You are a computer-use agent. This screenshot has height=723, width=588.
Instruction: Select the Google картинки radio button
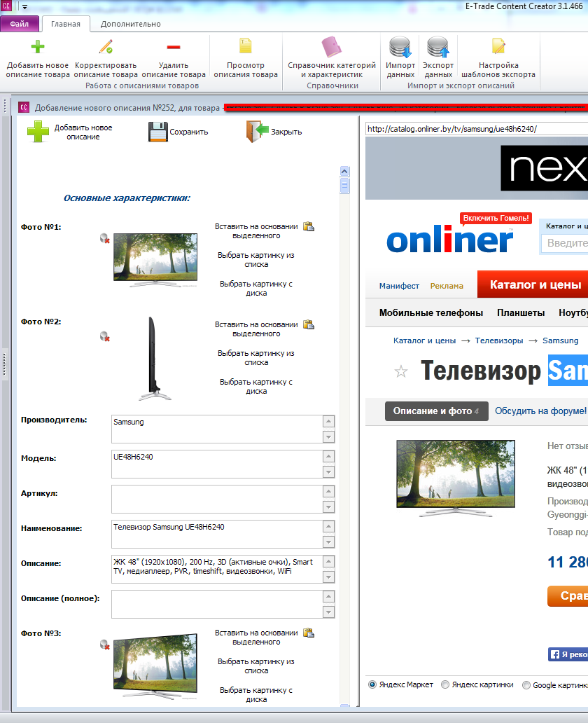coord(526,685)
